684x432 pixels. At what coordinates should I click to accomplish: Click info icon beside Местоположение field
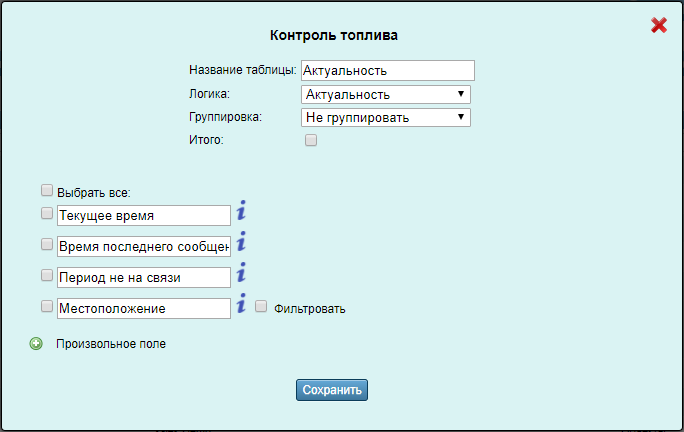[241, 304]
